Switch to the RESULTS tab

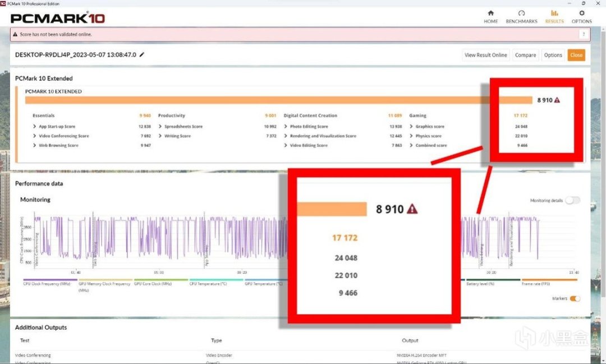[554, 17]
